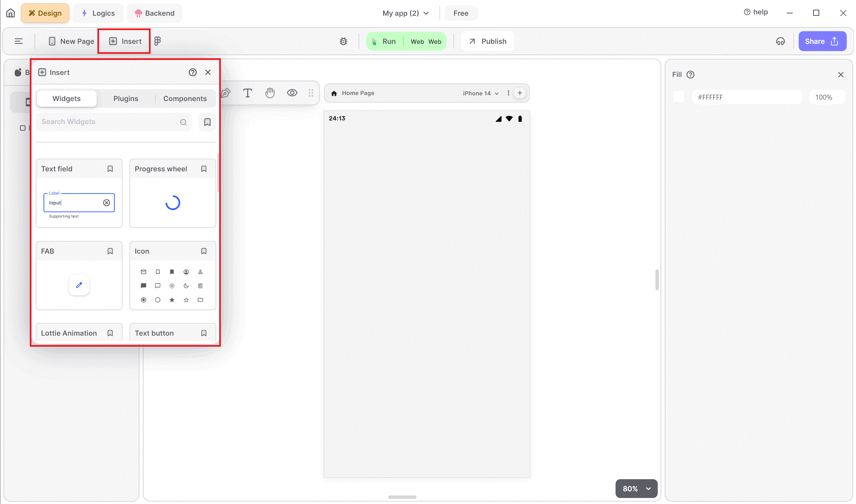Select the Text tool icon
The width and height of the screenshot is (856, 504).
(248, 93)
